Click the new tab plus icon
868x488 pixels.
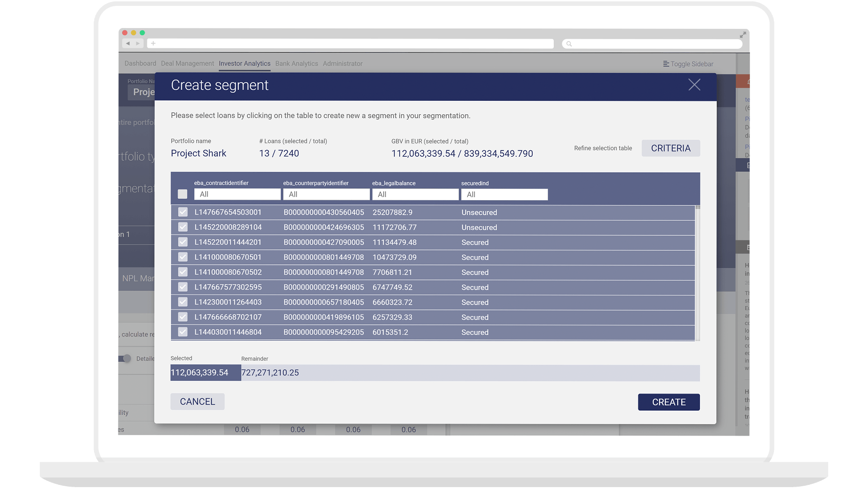tap(153, 43)
